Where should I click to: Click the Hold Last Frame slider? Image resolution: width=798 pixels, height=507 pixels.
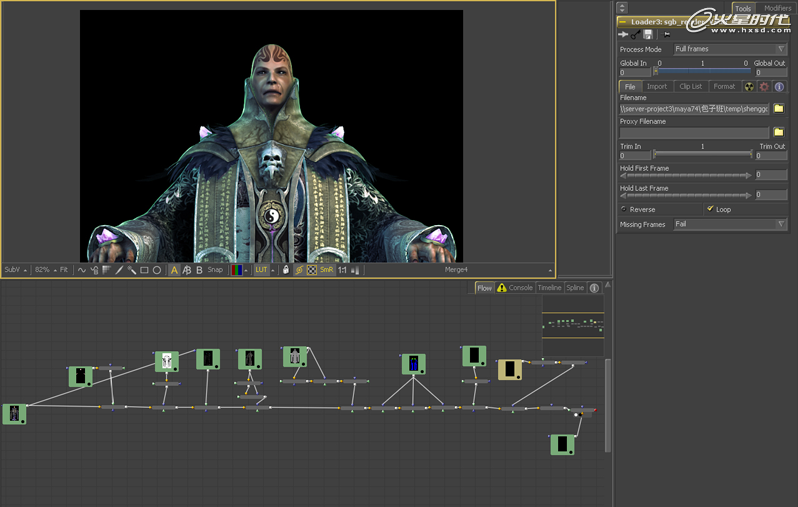pos(686,195)
